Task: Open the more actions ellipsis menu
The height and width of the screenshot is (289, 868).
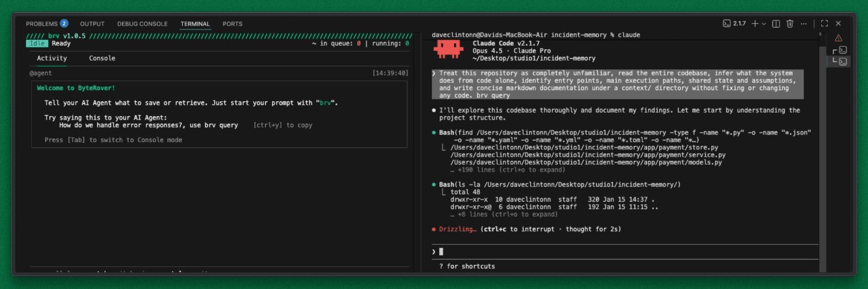Action: [805, 24]
